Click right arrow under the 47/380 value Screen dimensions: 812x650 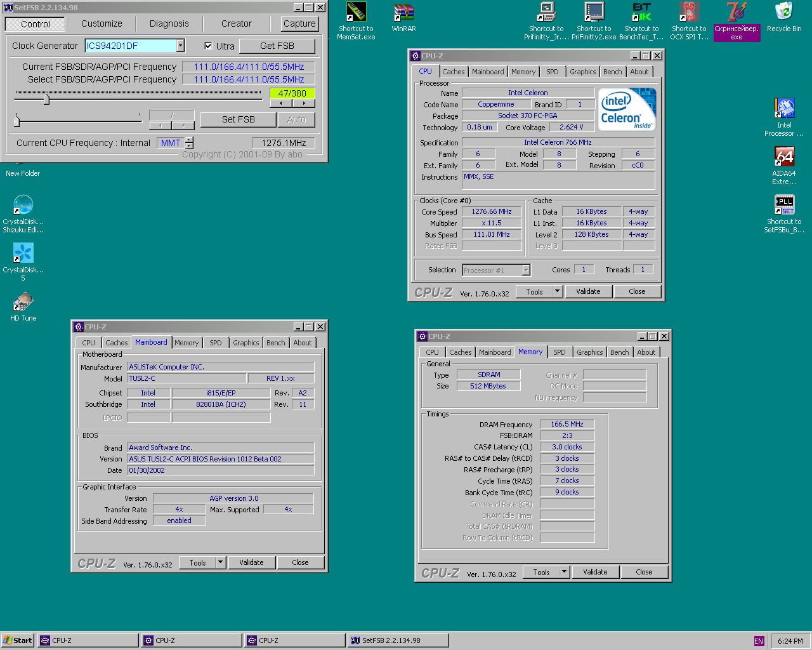click(304, 103)
